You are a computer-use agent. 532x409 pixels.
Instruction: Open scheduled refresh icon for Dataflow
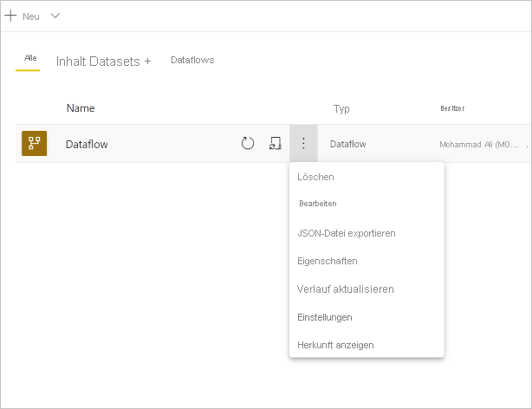point(276,143)
